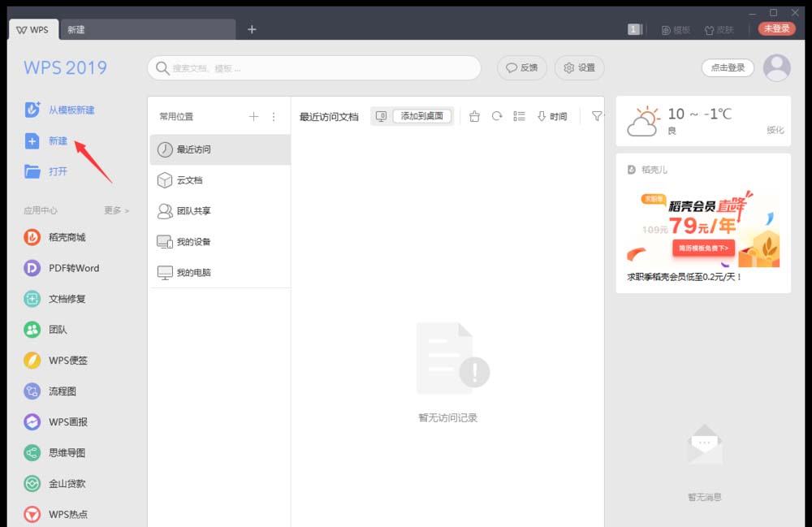
Task: Open the 稻壳会员 79元/年 ad banner
Action: tap(703, 229)
